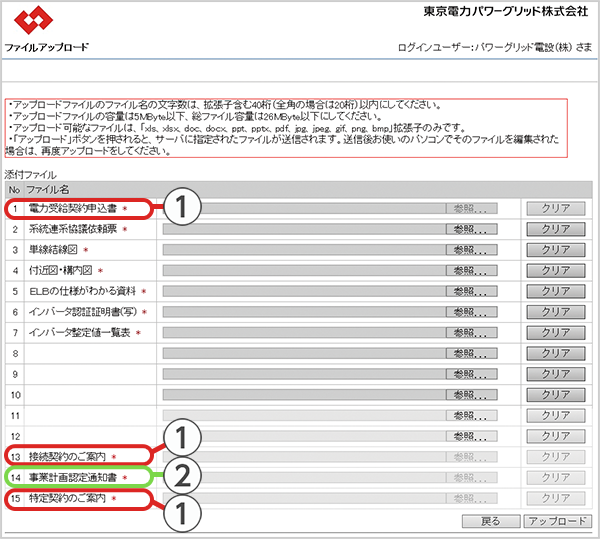The height and width of the screenshot is (539, 600).
Task: Click 参照 for 接続契約のご案内 row
Action: [x=471, y=457]
